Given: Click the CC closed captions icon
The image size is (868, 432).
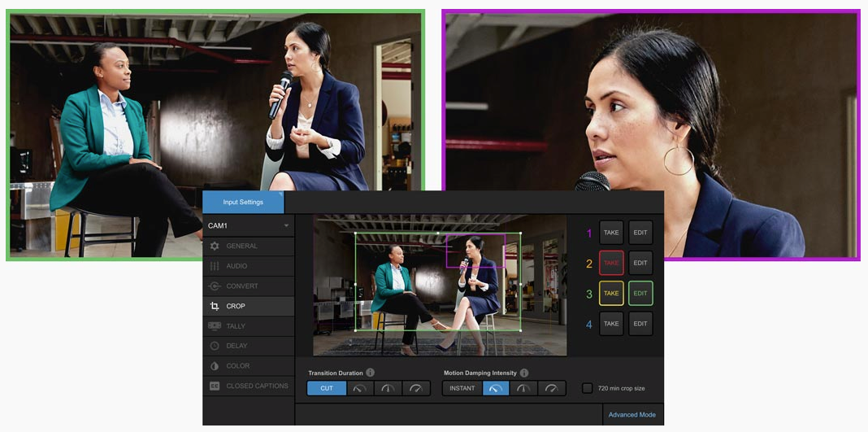Looking at the screenshot, I should (215, 386).
